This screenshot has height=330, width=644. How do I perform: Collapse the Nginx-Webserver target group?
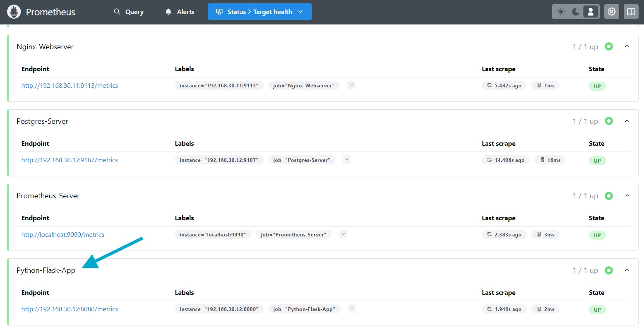click(x=627, y=46)
